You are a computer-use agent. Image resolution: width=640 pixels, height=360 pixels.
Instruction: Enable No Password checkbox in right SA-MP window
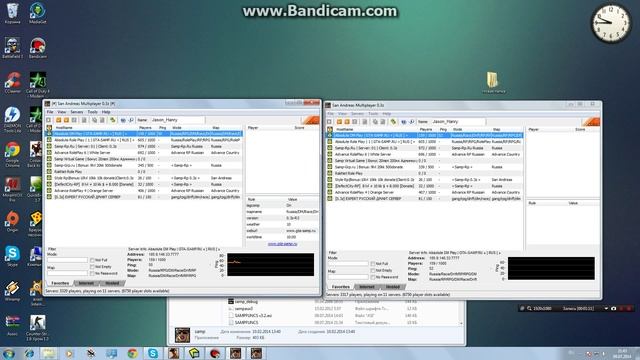tap(373, 277)
